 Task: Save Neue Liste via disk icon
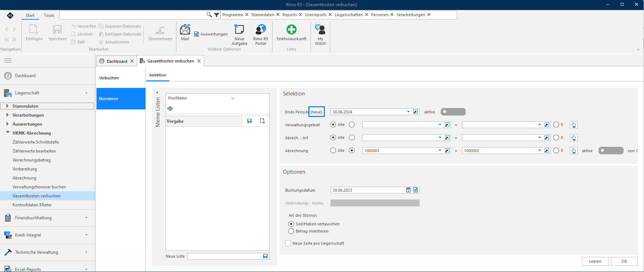[265, 256]
